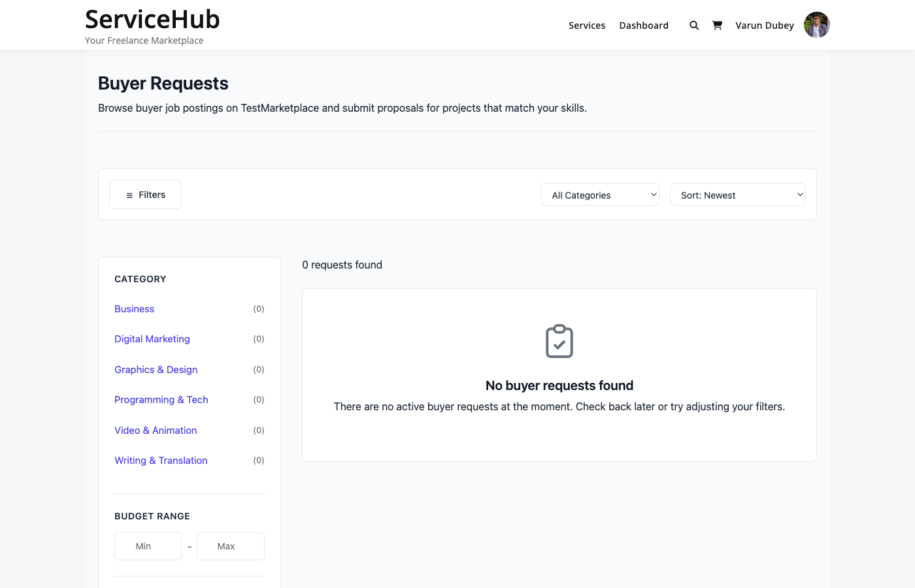The width and height of the screenshot is (915, 588).
Task: Open the Sort: Newest dropdown
Action: point(737,195)
